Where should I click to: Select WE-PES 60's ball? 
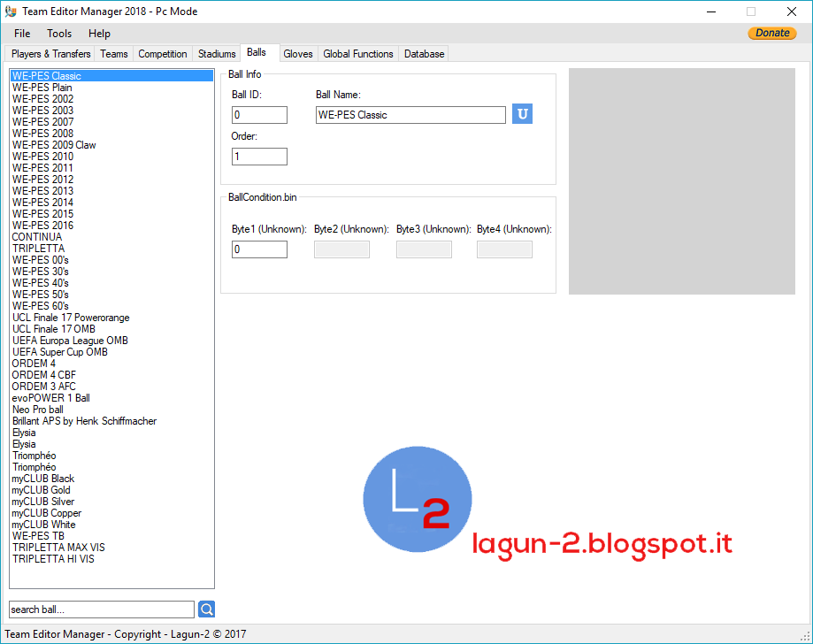click(112, 306)
